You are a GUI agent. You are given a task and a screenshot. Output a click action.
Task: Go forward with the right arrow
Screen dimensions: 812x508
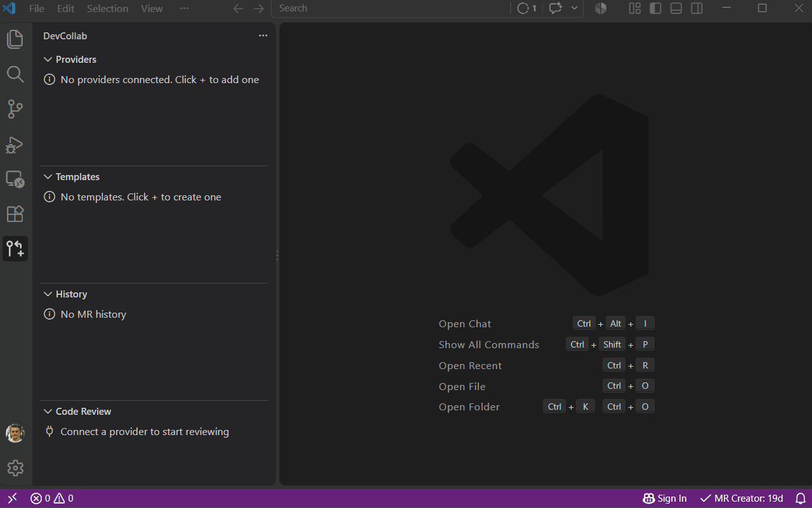tap(259, 8)
